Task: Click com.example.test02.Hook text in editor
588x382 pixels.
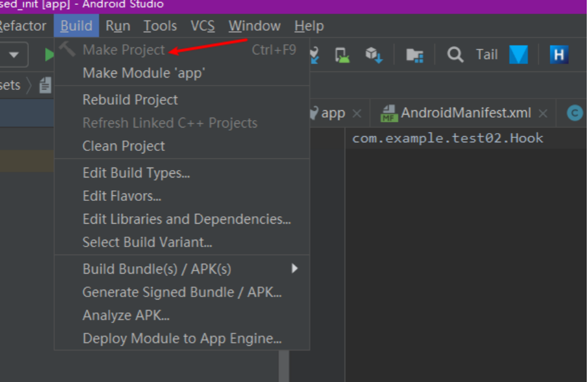Action: [447, 139]
